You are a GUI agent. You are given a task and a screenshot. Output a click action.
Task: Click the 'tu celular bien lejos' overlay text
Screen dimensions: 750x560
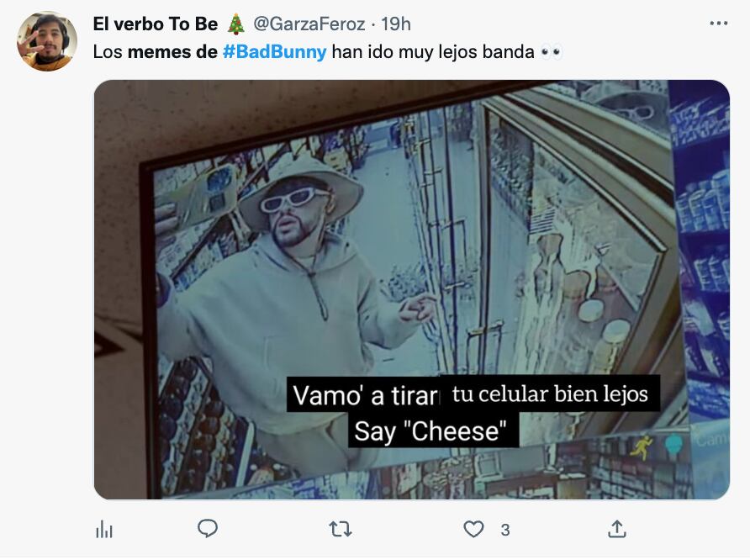click(x=550, y=394)
